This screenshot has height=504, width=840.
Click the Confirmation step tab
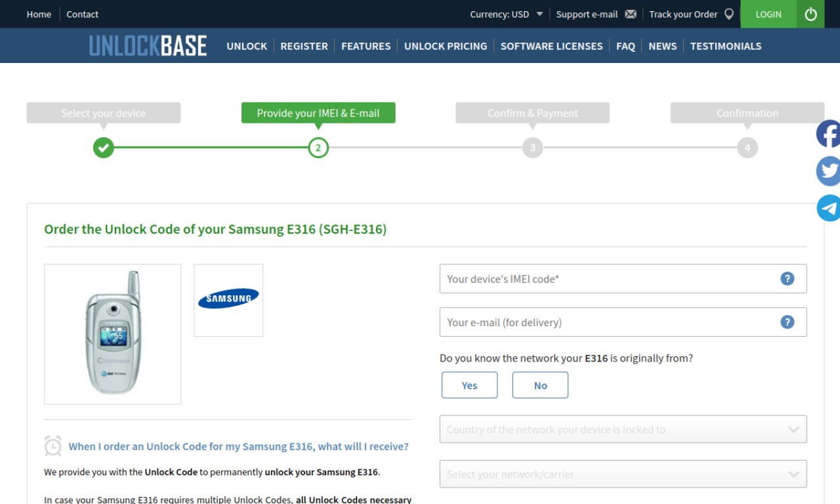tap(747, 113)
